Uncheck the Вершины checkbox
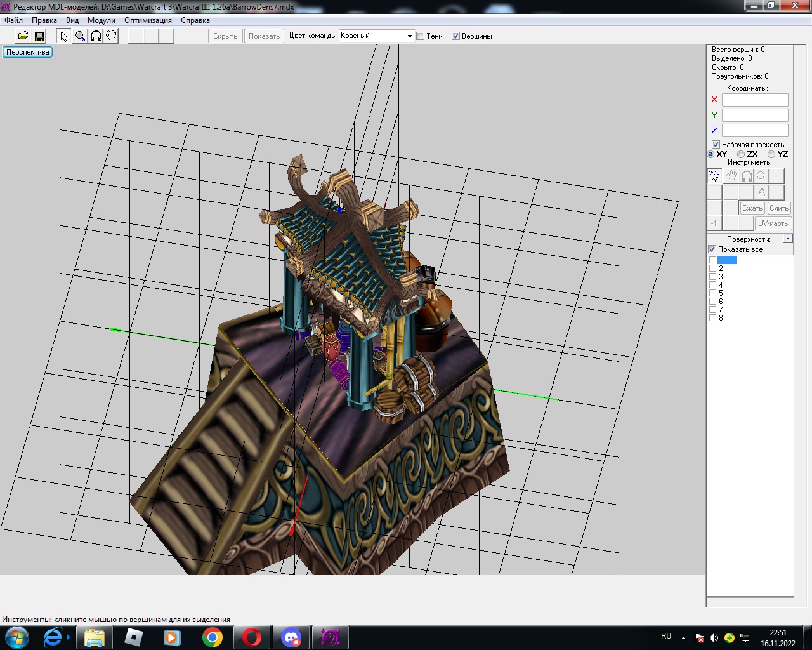This screenshot has height=650, width=812. coord(455,36)
